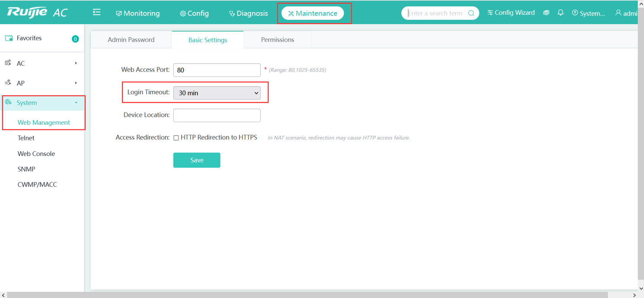Click the horizontal scrollbar at bottom
This screenshot has height=298, width=644.
pyautogui.click(x=308, y=295)
